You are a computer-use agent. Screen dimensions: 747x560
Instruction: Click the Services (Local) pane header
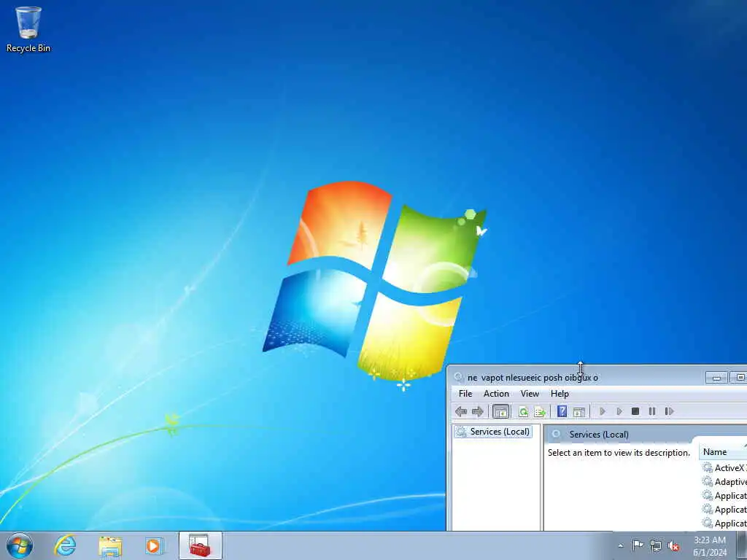pyautogui.click(x=599, y=435)
